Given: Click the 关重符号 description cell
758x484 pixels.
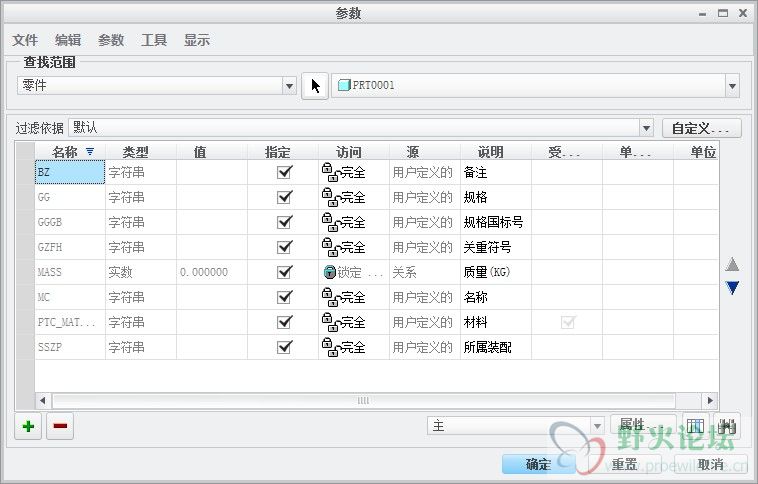Looking at the screenshot, I should (496, 247).
